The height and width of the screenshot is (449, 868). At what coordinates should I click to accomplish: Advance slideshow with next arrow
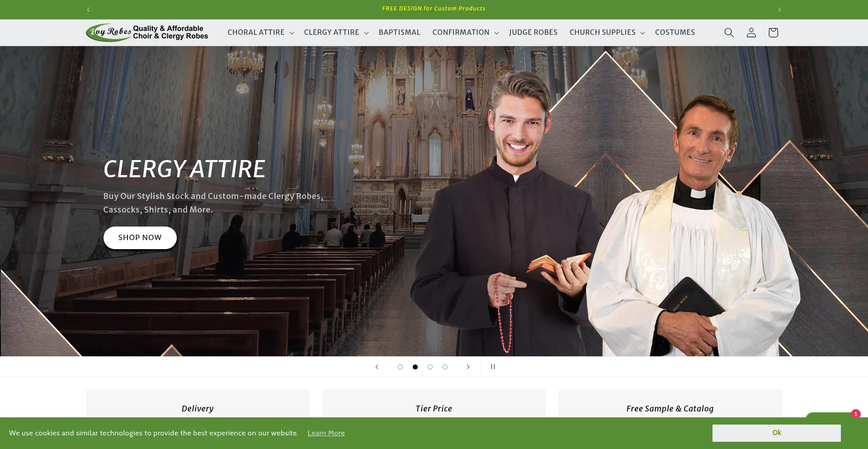point(468,367)
